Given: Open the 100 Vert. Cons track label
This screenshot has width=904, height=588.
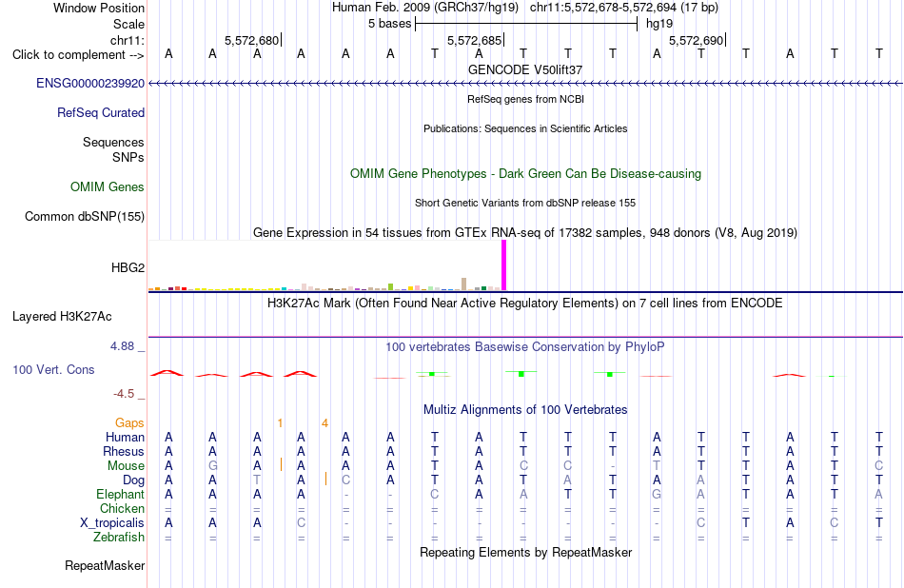Looking at the screenshot, I should [x=53, y=369].
